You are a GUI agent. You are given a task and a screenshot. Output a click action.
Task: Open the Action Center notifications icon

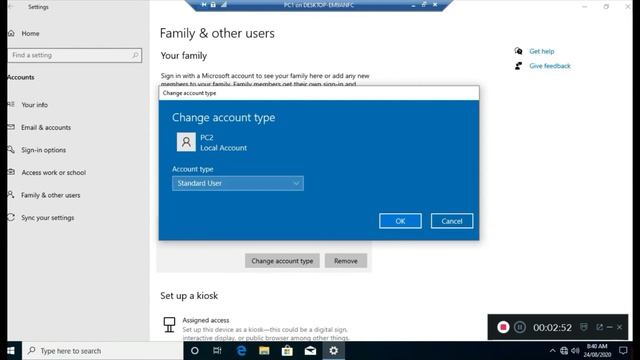coord(623,351)
